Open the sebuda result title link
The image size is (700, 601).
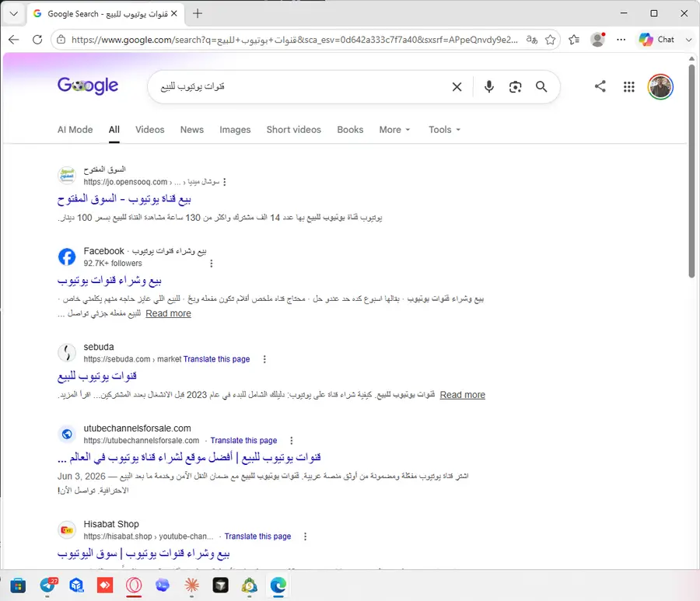point(97,376)
